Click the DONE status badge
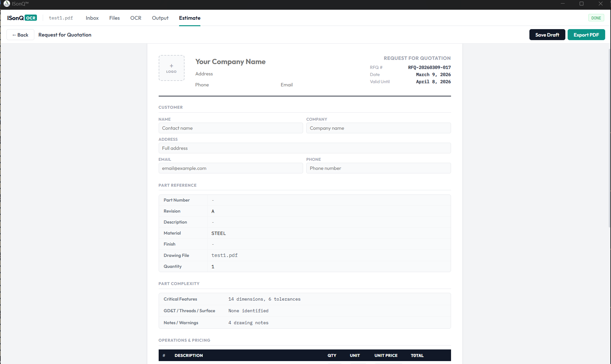The height and width of the screenshot is (364, 611). [596, 18]
